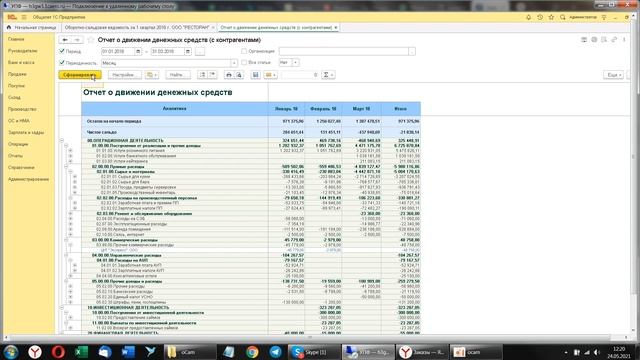Select the 'Остаток на начало периода' row
This screenshot has height=360, width=640.
pyautogui.click(x=251, y=121)
